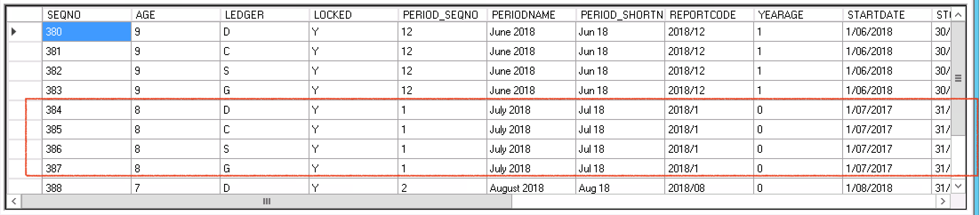Viewport: 980px width, 215px height.
Task: Click REPORTCODE cell 2018/08
Action: coord(709,187)
